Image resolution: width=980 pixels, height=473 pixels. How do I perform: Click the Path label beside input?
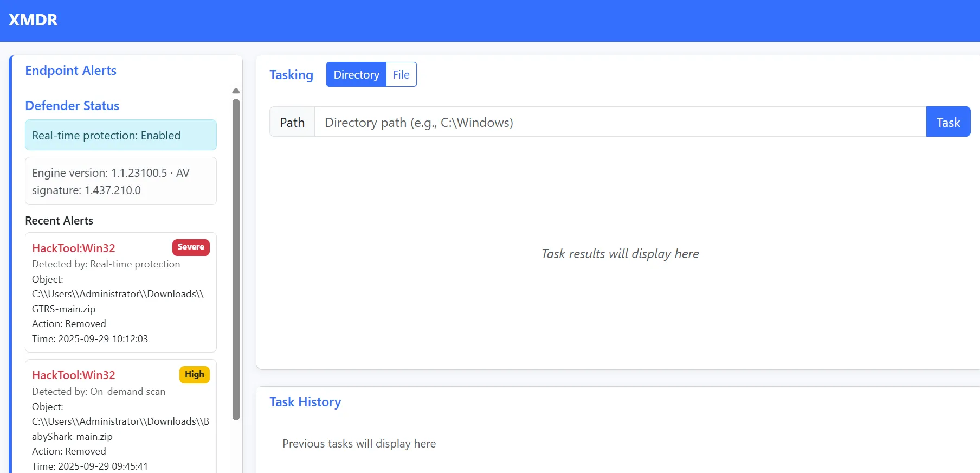pyautogui.click(x=292, y=122)
